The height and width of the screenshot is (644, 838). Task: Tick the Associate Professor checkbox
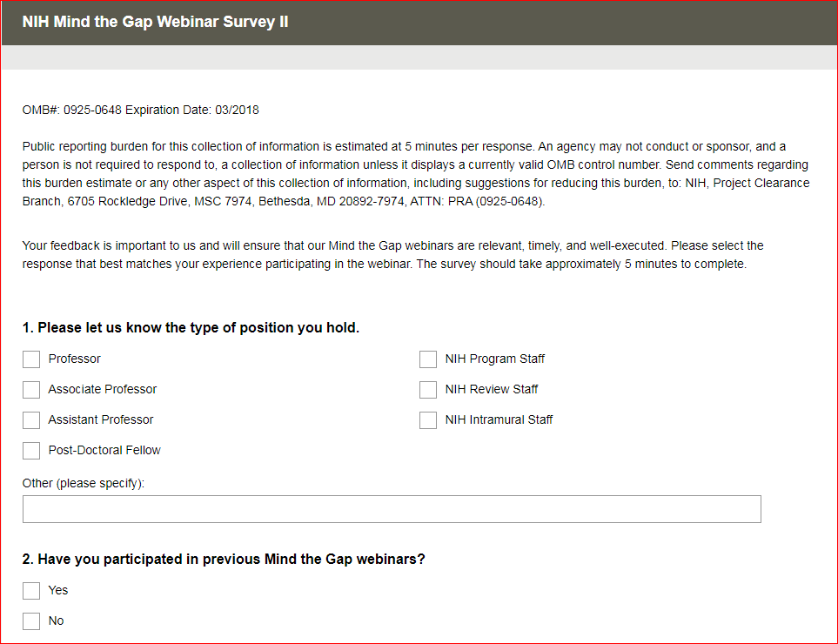[x=31, y=390]
